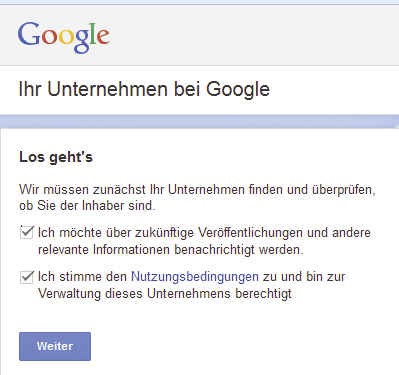Click the gray header area beside the logo
399x375 pixels.
pyautogui.click(x=253, y=37)
